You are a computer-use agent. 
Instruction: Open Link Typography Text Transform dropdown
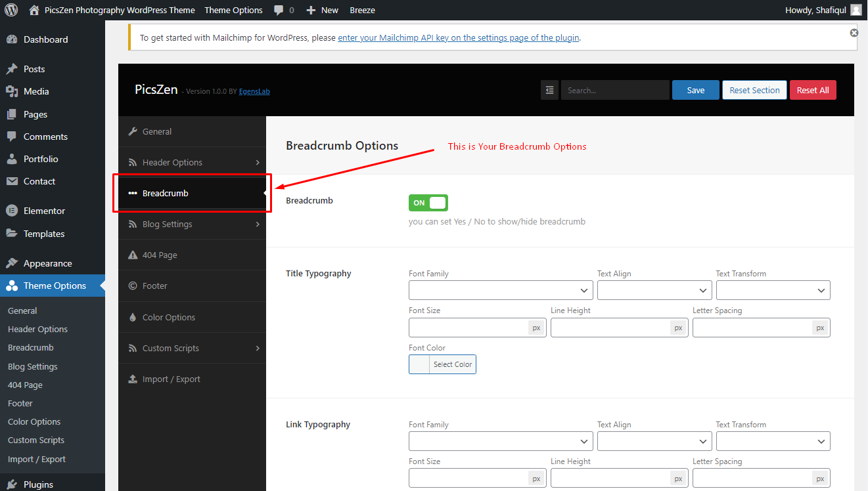(773, 441)
